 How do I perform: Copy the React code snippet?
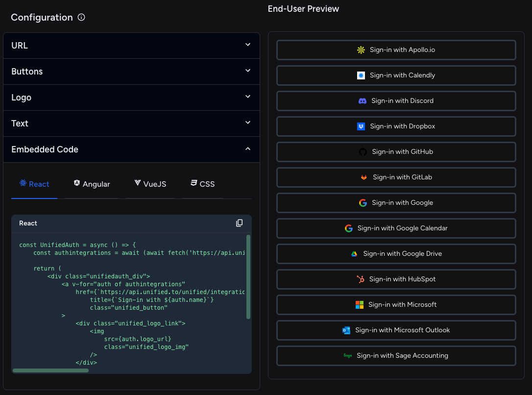(239, 223)
